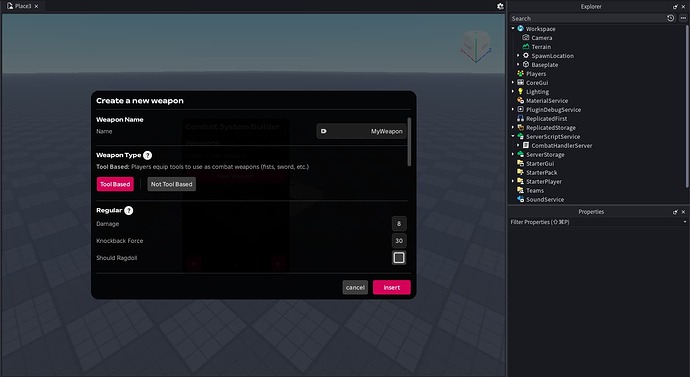Click the SpawnLocation gear icon

tap(526, 55)
